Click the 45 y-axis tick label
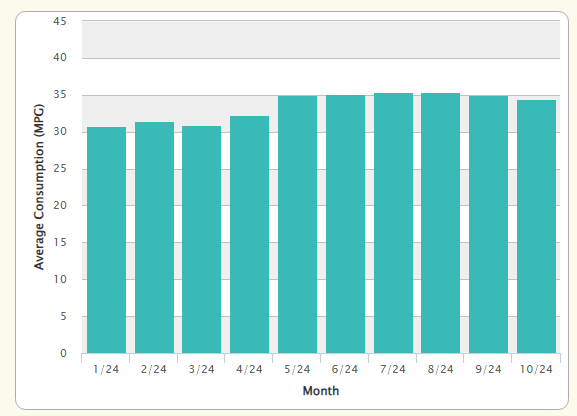Image resolution: width=577 pixels, height=416 pixels. pos(60,21)
